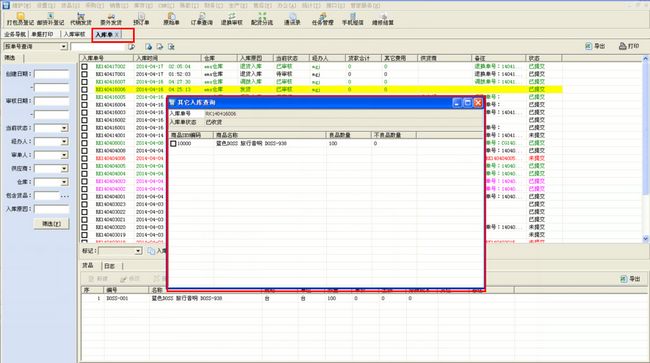
Task: Open the 通讯录 toolbar icon
Action: pyautogui.click(x=292, y=19)
